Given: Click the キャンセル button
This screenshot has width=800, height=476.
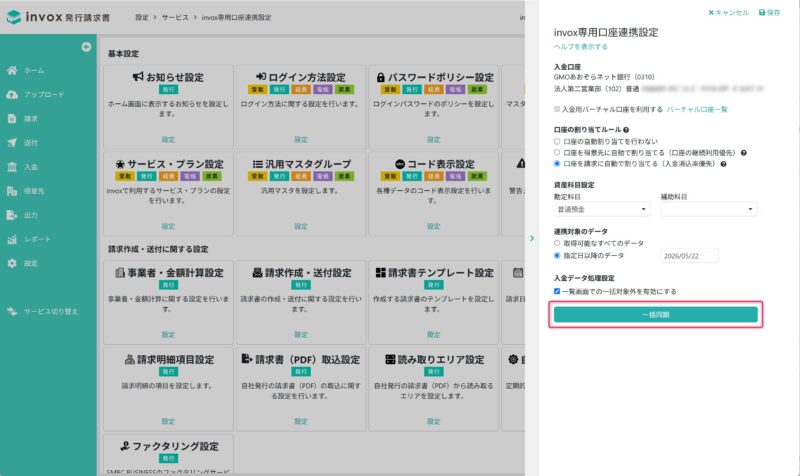Looking at the screenshot, I should tap(728, 13).
